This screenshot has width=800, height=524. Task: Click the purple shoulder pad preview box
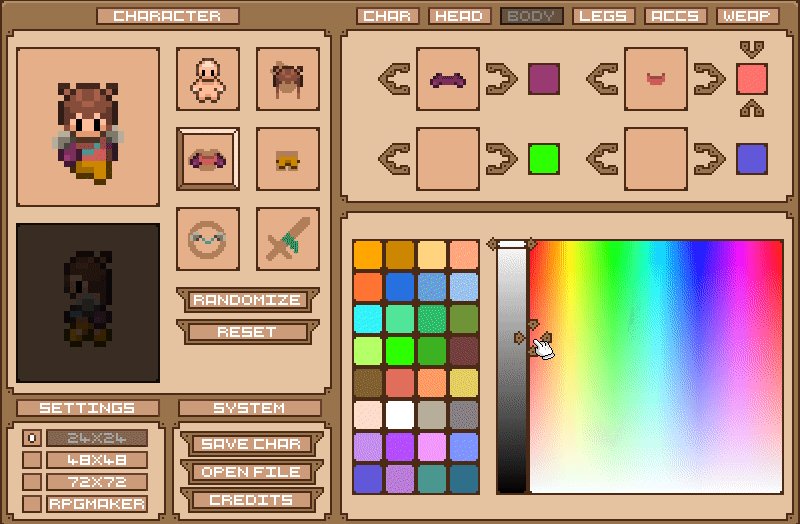pyautogui.click(x=448, y=79)
